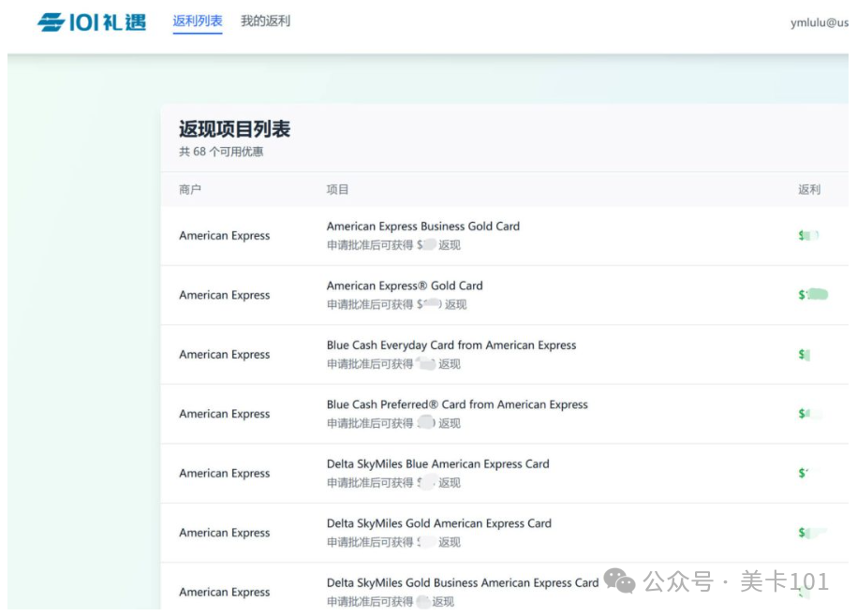
Task: Click merchant American Express in Blue Cash Preferred row
Action: [224, 414]
